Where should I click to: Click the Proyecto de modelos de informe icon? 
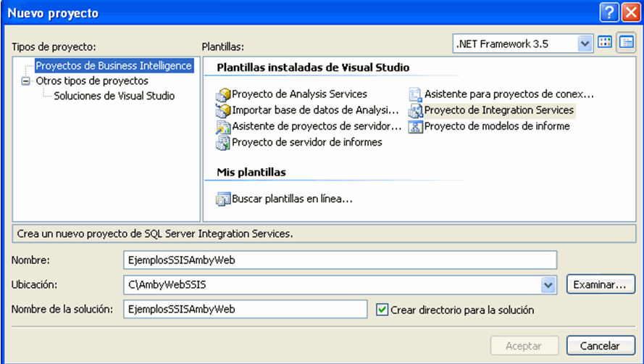pyautogui.click(x=415, y=127)
